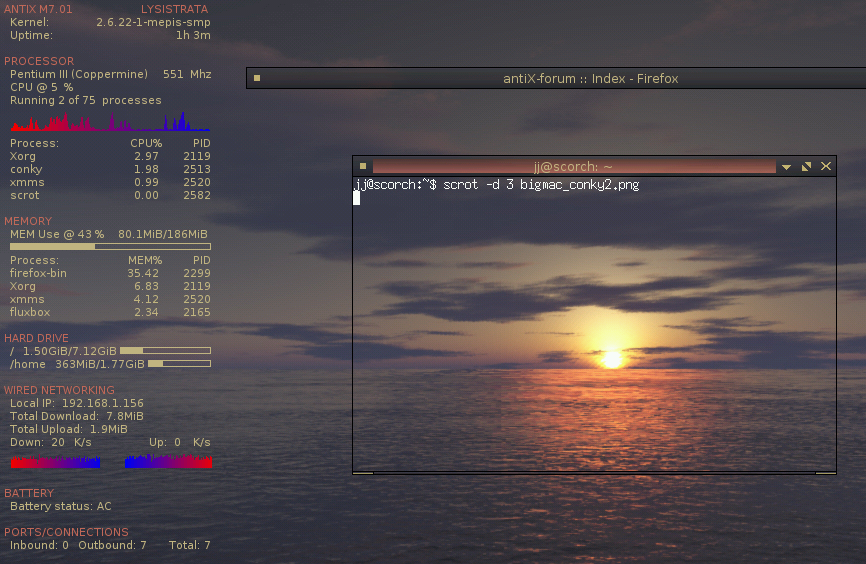Click the /home partition usage bar
Image resolution: width=866 pixels, height=564 pixels.
(x=179, y=363)
